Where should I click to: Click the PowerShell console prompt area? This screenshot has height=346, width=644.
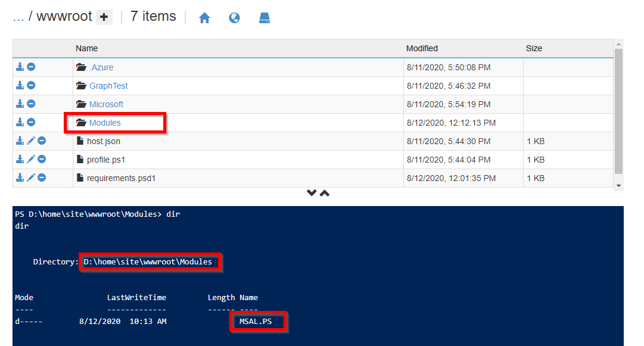tap(179, 213)
